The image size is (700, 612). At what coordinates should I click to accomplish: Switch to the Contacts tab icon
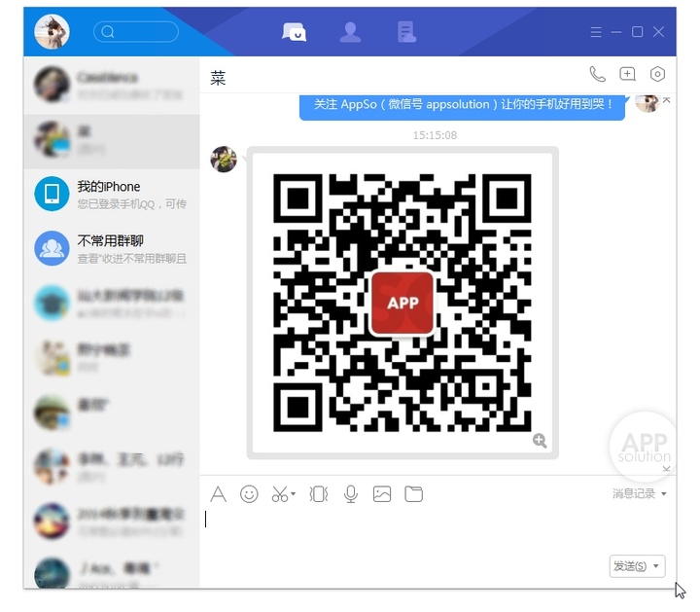pyautogui.click(x=350, y=32)
